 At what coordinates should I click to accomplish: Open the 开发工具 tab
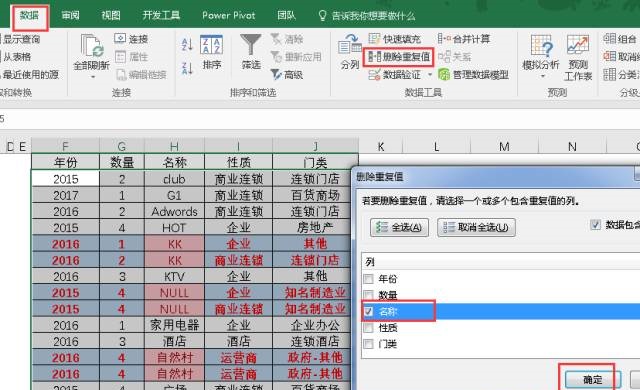tap(161, 16)
